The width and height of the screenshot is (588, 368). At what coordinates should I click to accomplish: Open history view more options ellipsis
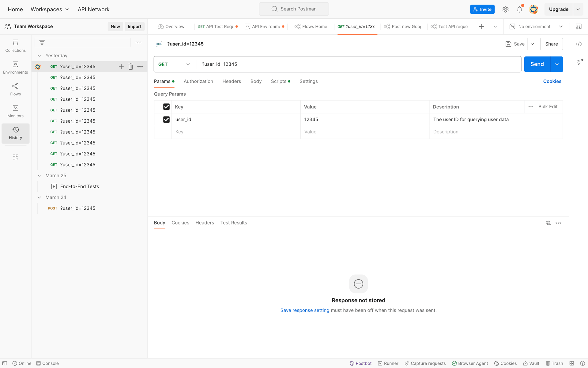(x=138, y=42)
